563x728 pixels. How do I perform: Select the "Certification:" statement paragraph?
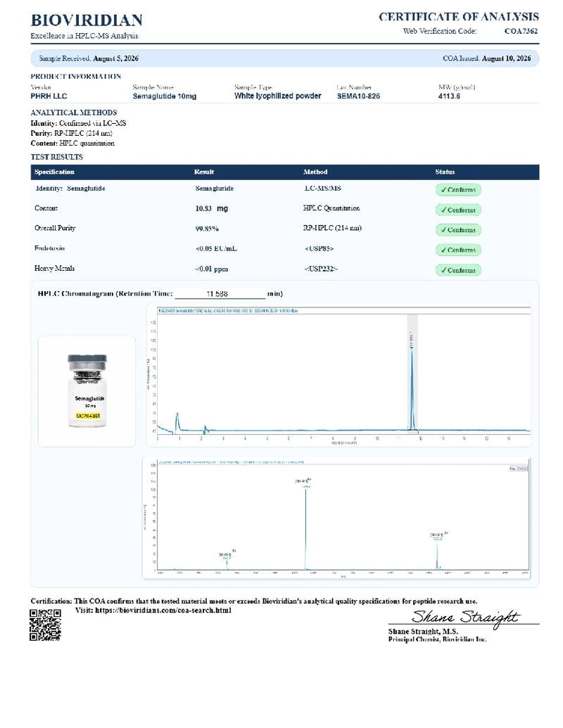pos(254,601)
